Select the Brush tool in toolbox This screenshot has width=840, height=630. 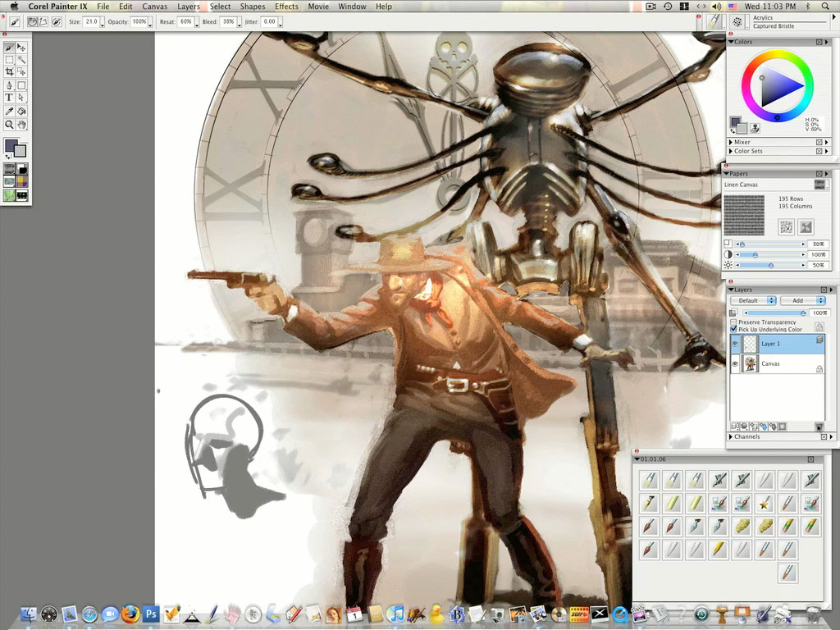click(x=9, y=48)
